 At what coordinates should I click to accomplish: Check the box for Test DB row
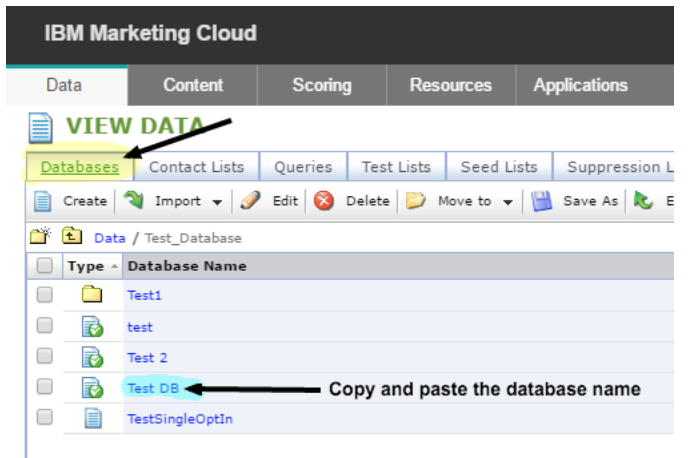pos(45,386)
